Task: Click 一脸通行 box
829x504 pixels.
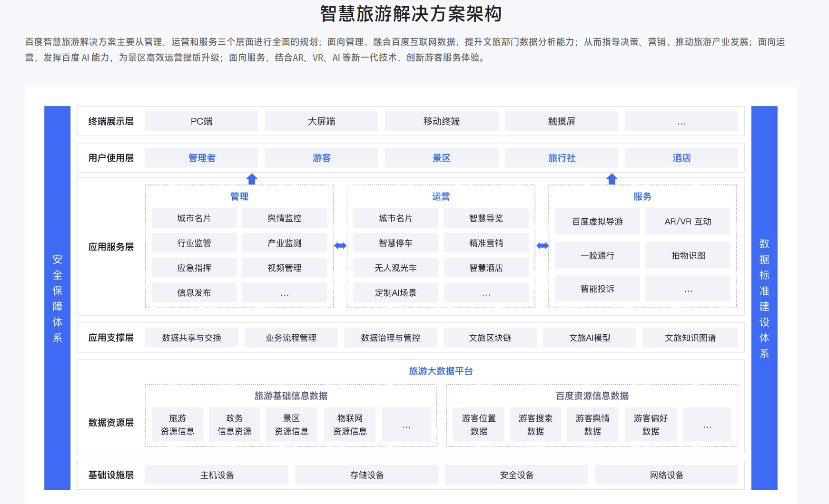Action: pyautogui.click(x=597, y=255)
